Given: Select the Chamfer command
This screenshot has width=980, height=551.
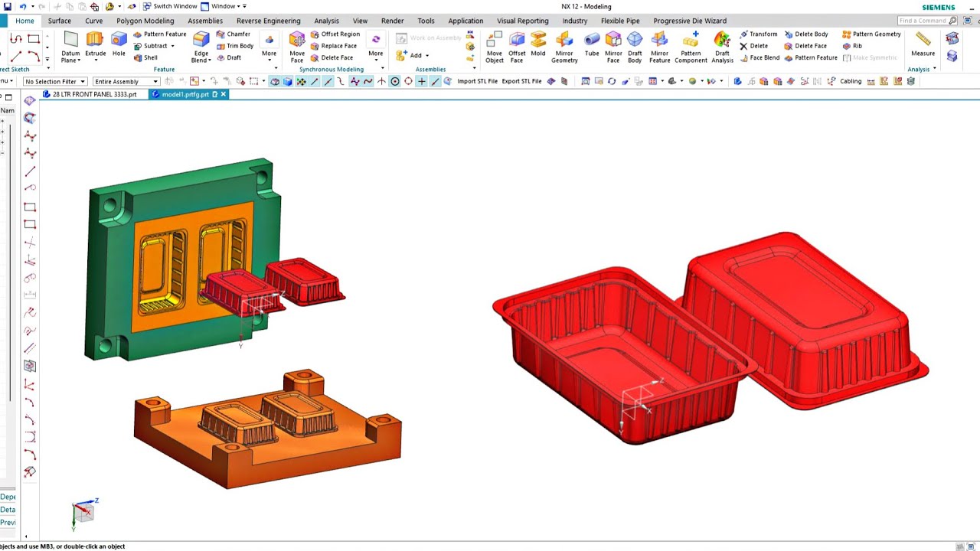Looking at the screenshot, I should coord(233,34).
